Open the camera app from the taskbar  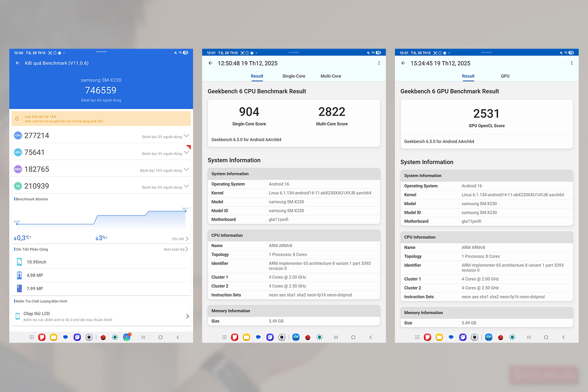click(x=88, y=337)
